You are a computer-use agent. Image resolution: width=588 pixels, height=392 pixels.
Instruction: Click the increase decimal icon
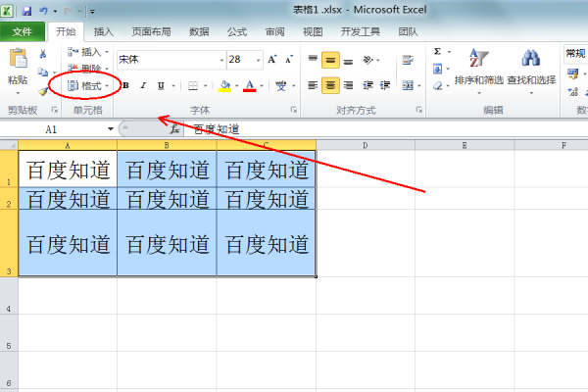pos(572,91)
